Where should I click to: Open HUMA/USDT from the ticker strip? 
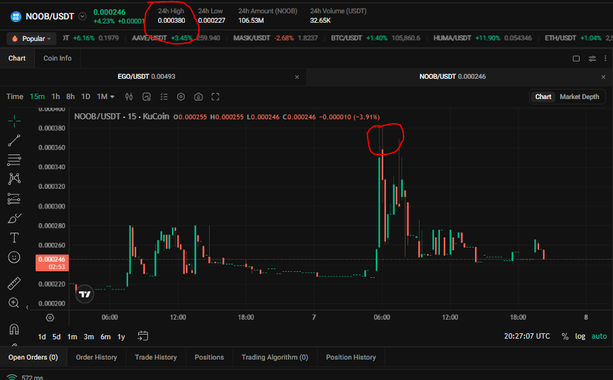[482, 38]
